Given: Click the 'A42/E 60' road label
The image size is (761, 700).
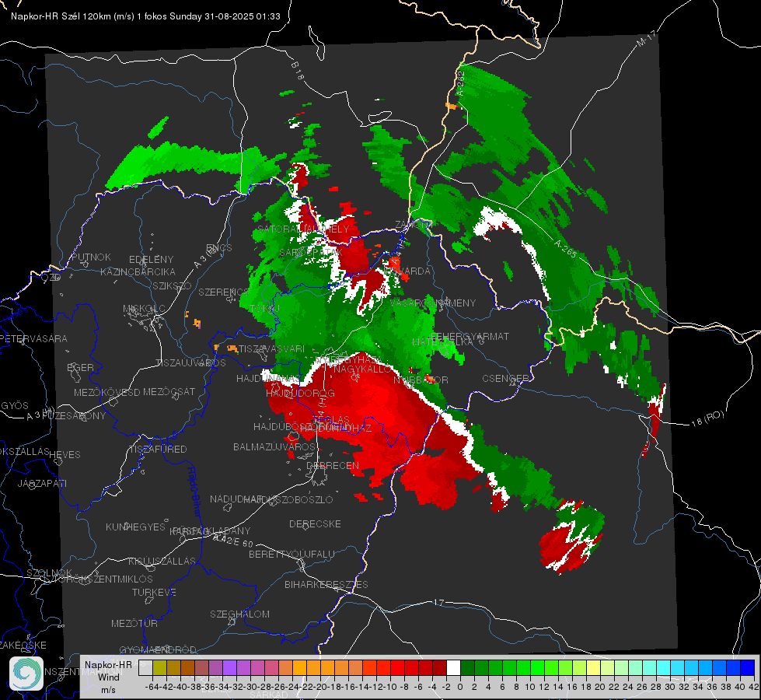Looking at the screenshot, I should pos(233,541).
